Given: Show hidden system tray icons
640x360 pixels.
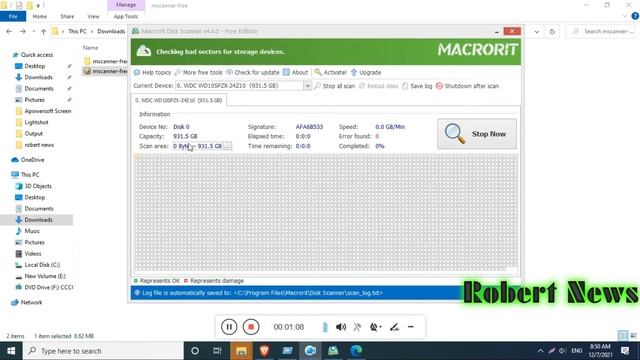Looking at the screenshot, I should pos(540,351).
